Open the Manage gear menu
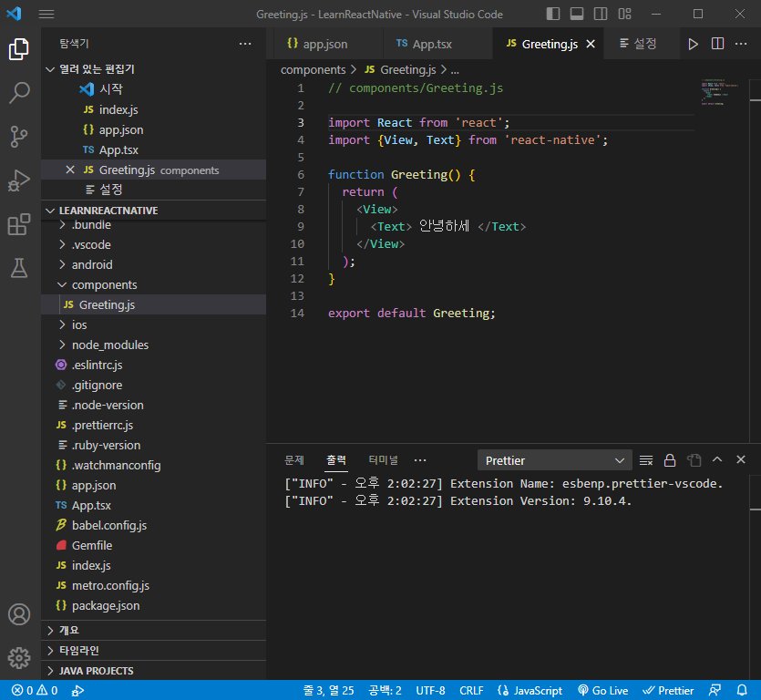 (19, 658)
